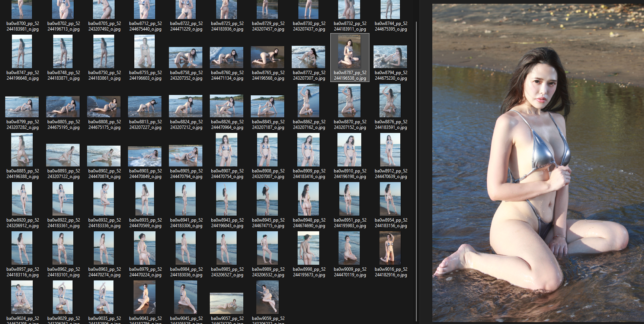The width and height of the screenshot is (644, 324).
Task: Select file ba0w8876_pp_52
Action: tap(390, 101)
